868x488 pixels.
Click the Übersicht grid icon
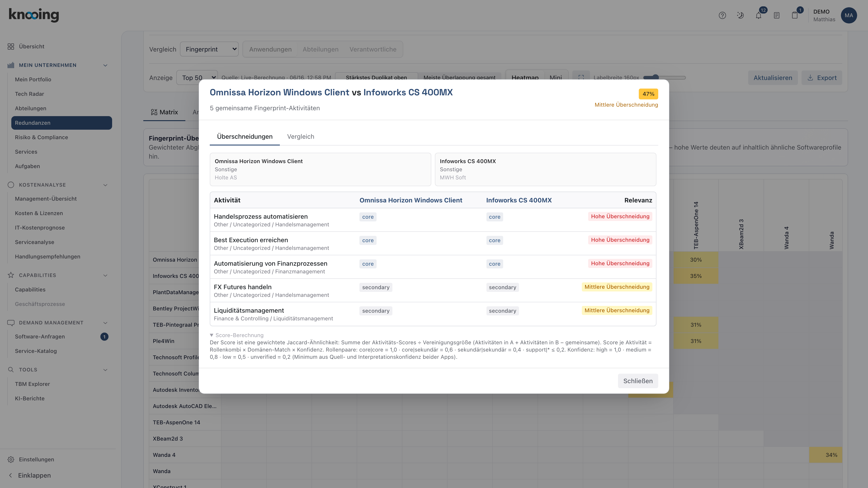click(11, 47)
